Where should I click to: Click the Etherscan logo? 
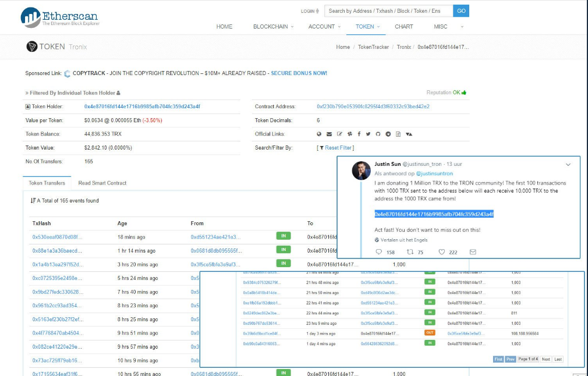point(60,17)
